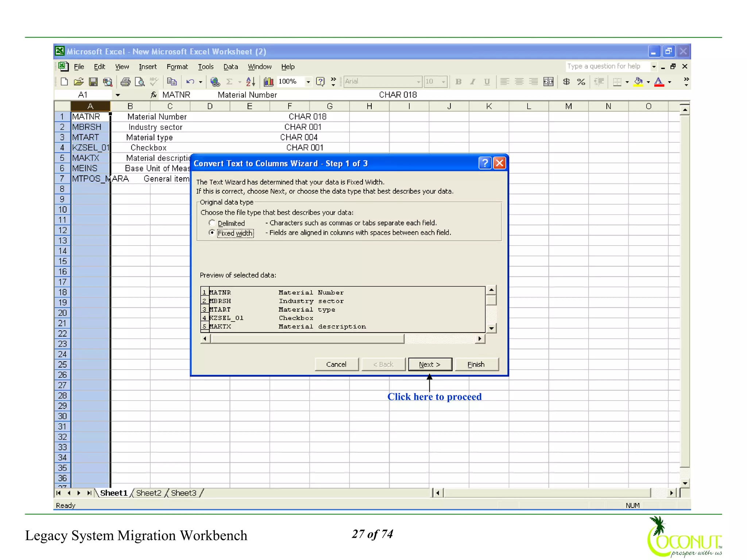Click the worksheet vertical scroll down arrow

pyautogui.click(x=685, y=483)
